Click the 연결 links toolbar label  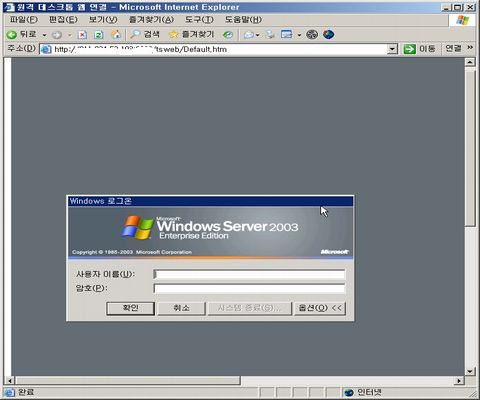(x=453, y=49)
